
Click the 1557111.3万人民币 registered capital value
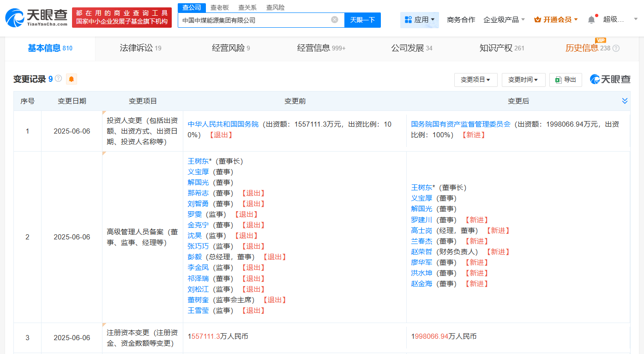218,336
